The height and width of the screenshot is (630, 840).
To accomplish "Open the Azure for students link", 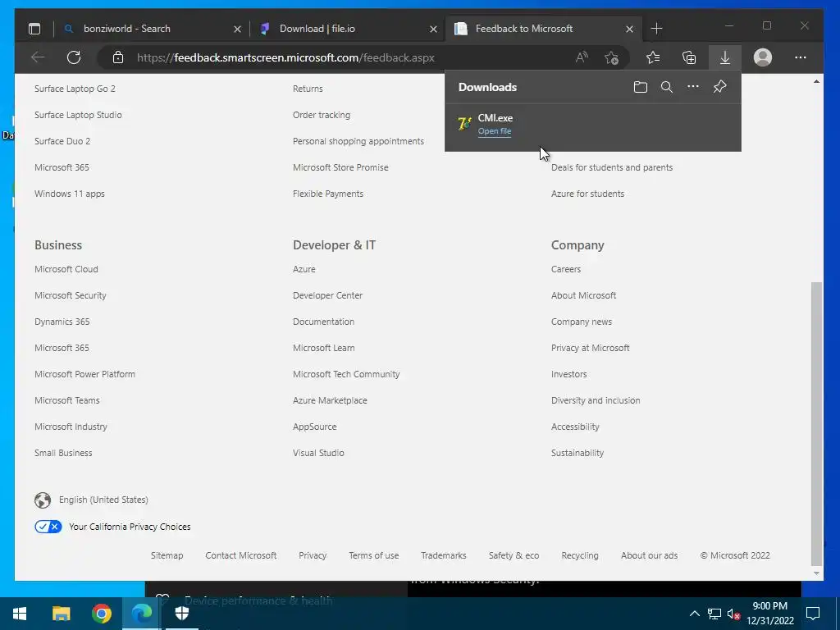I will coord(587,194).
